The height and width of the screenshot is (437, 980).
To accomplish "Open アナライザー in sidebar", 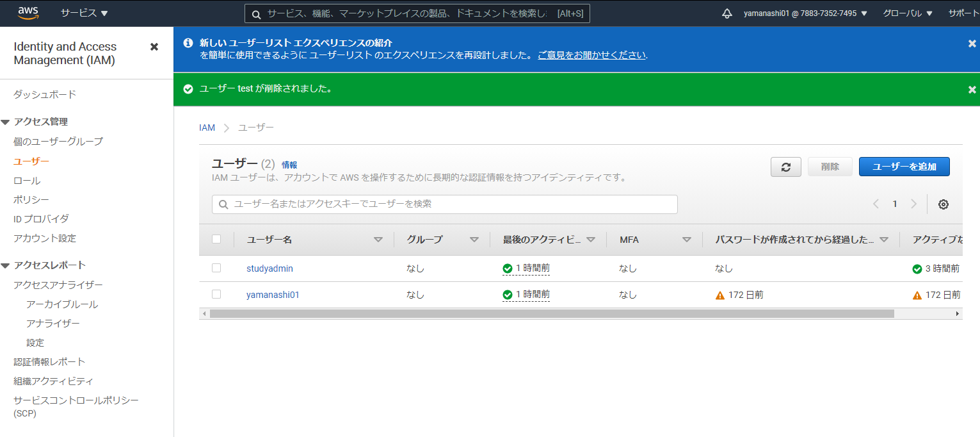I will [x=53, y=324].
